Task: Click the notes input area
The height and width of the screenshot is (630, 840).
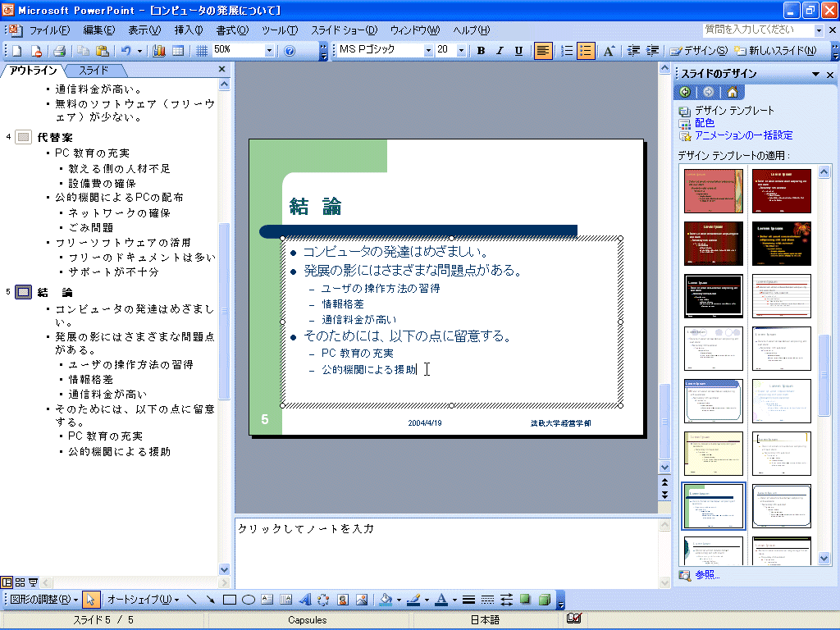Action: [x=445, y=553]
